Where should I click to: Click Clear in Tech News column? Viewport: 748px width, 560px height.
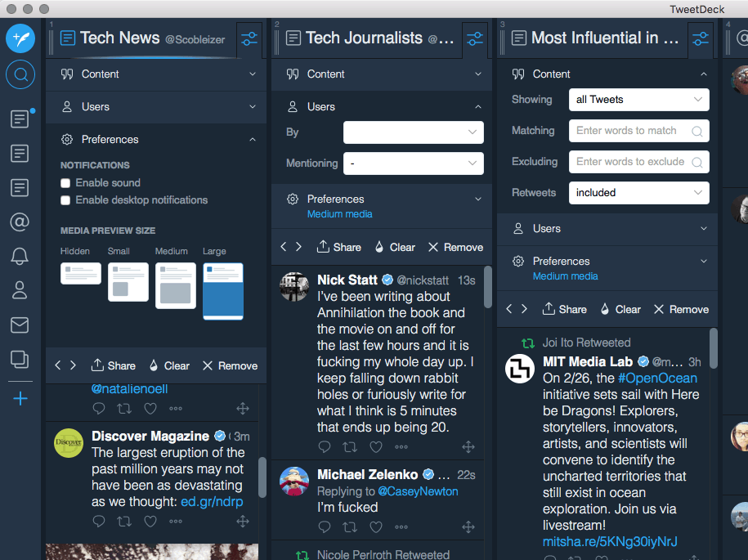[x=168, y=365]
